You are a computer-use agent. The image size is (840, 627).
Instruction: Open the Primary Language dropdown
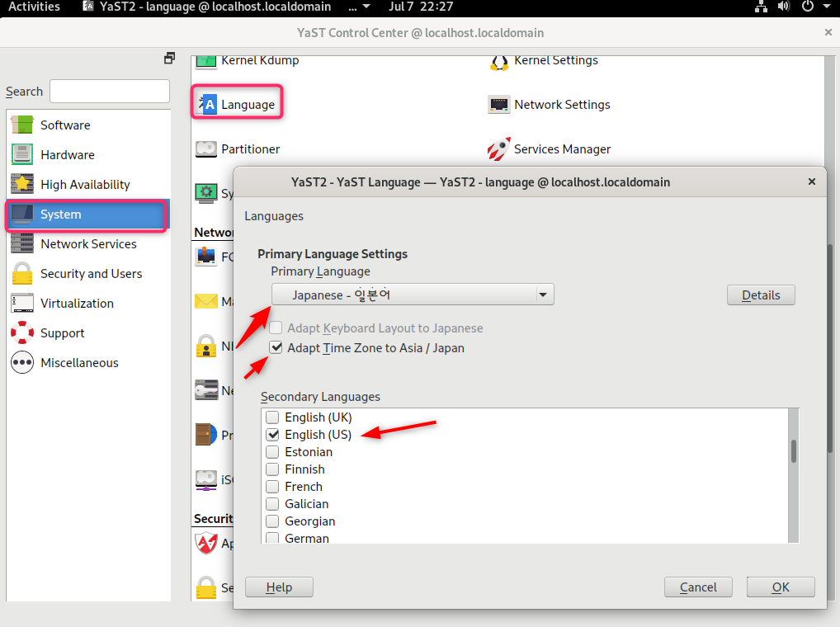click(413, 295)
